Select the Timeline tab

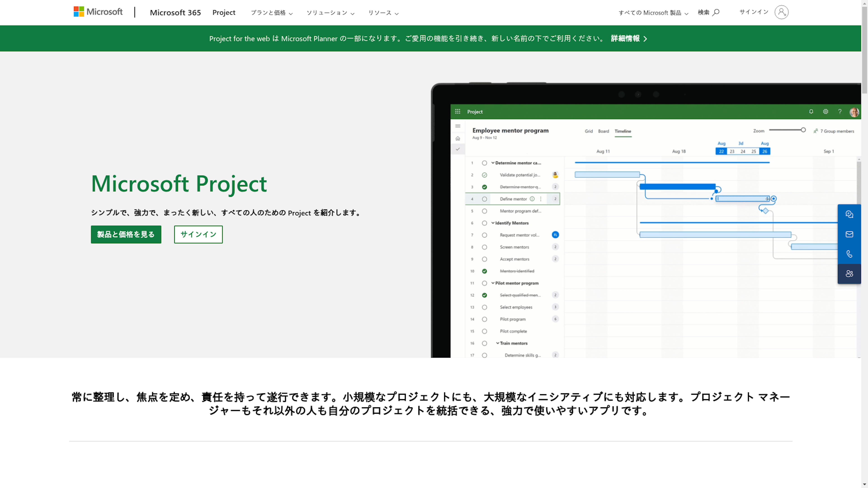623,131
